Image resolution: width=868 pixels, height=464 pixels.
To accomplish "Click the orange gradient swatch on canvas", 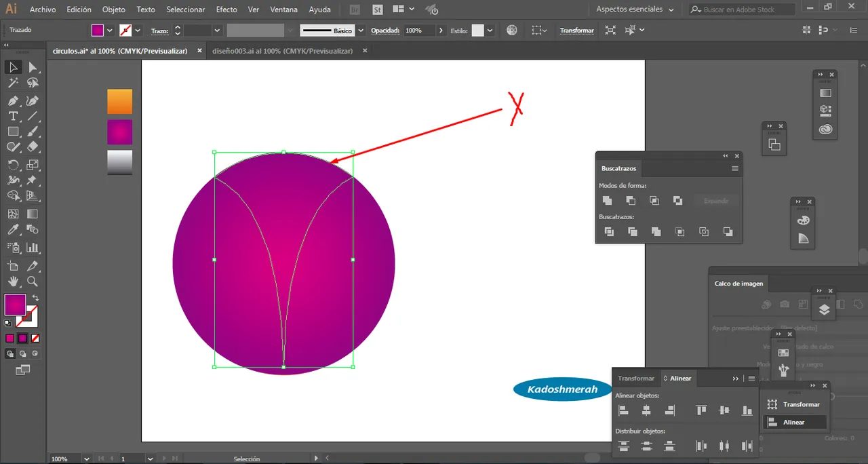I will point(120,102).
